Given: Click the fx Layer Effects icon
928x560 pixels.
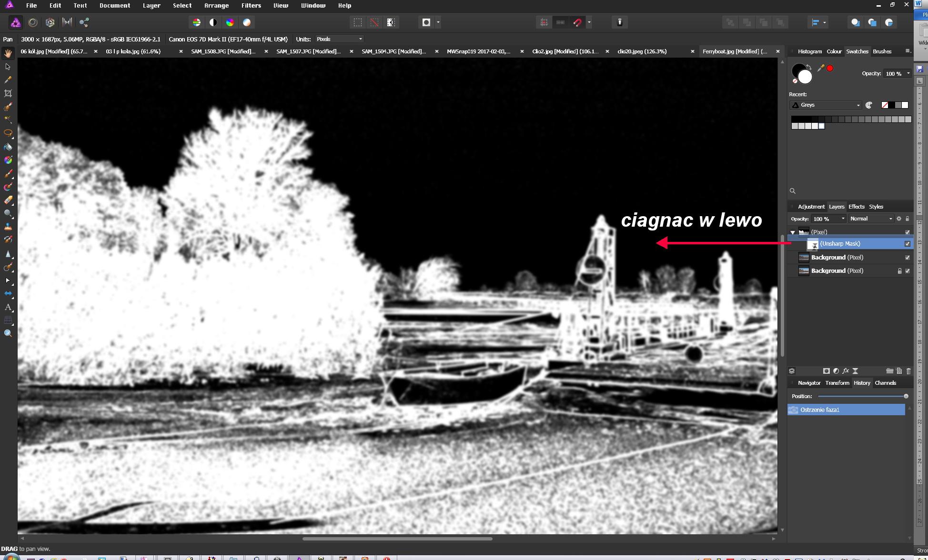Looking at the screenshot, I should tap(846, 371).
